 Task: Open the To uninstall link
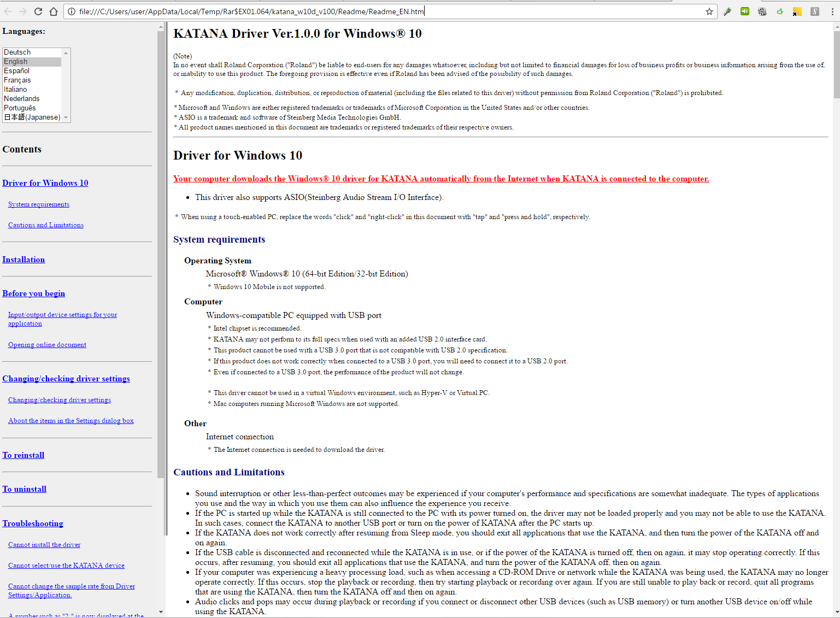pos(24,489)
